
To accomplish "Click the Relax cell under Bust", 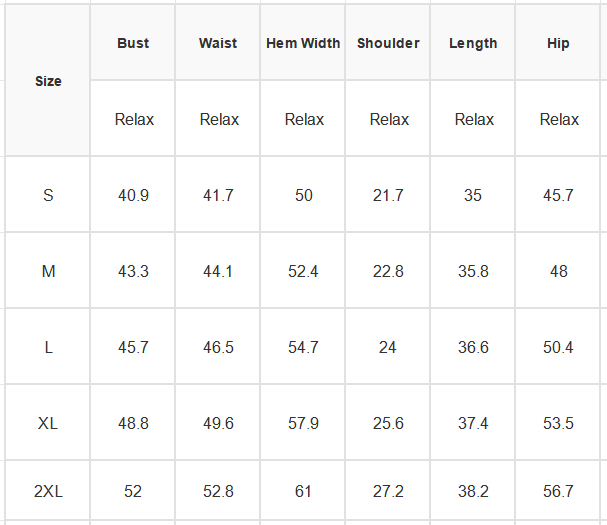I will (x=133, y=118).
